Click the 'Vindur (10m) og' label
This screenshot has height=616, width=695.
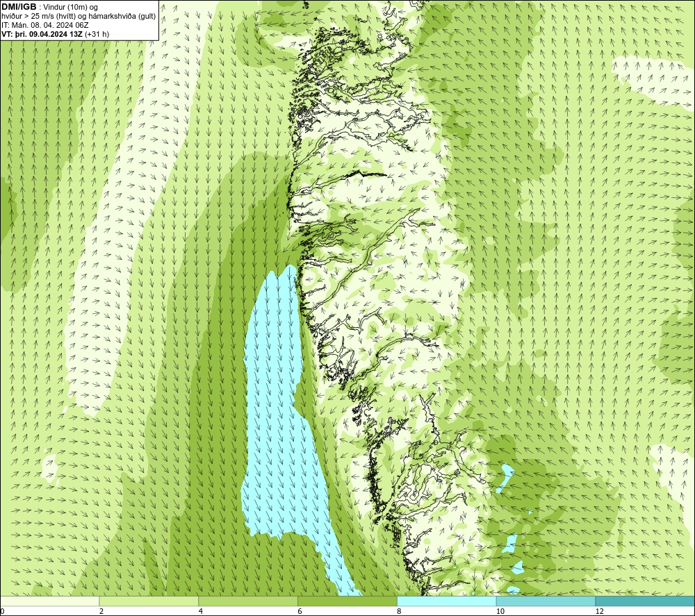[71, 7]
